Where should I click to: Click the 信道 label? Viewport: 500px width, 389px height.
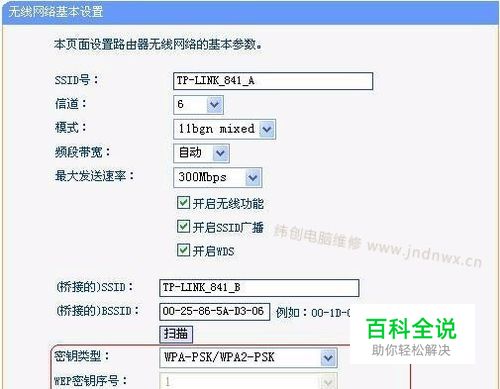(x=71, y=104)
